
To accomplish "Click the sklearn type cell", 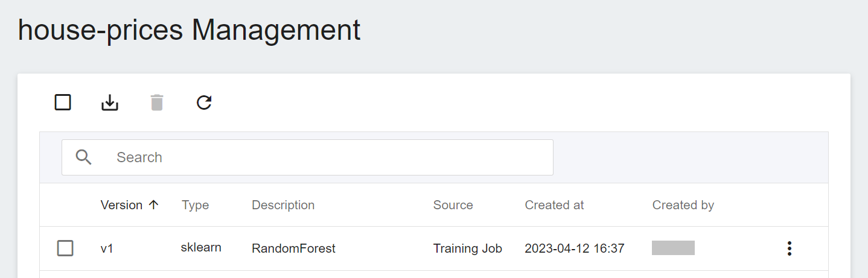I will point(201,247).
